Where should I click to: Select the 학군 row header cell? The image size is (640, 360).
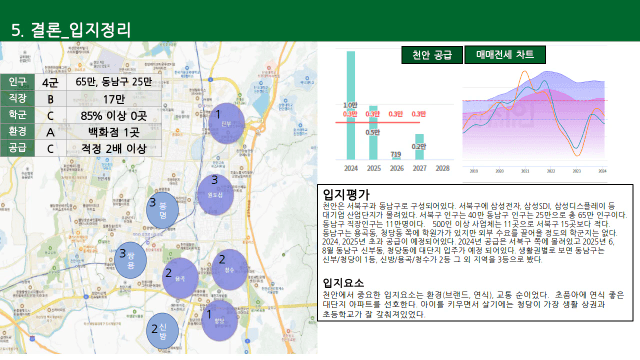tap(18, 115)
